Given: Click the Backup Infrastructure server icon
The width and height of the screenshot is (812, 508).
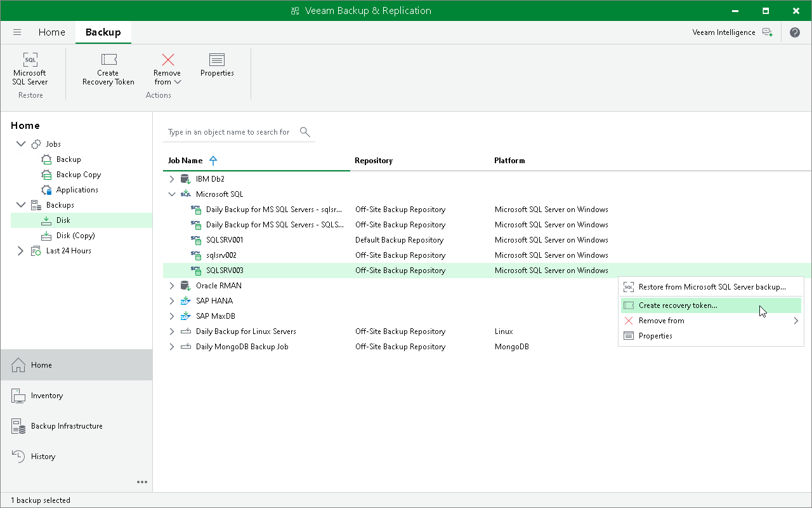Looking at the screenshot, I should point(18,426).
